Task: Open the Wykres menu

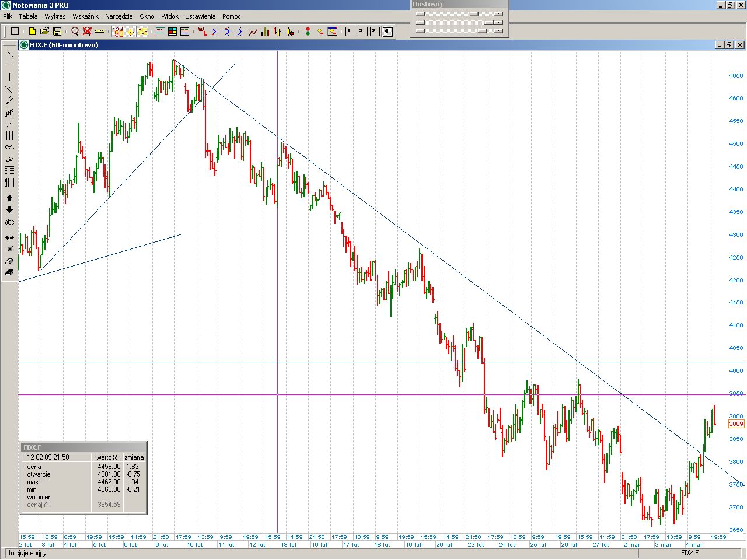Action: click(x=55, y=16)
